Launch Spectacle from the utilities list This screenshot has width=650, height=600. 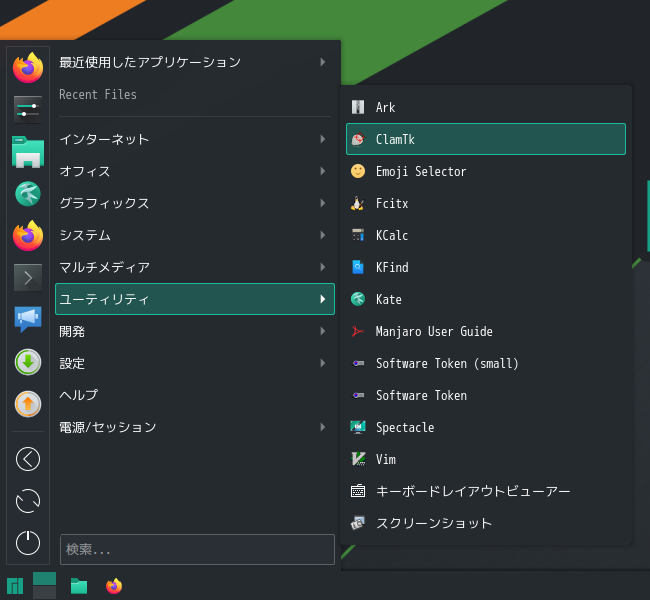[x=486, y=427]
